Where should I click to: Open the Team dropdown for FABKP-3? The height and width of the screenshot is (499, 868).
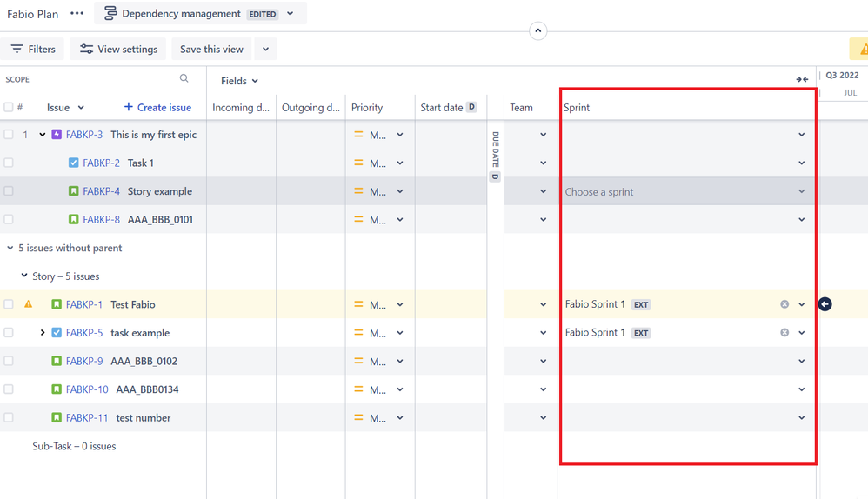click(x=543, y=135)
